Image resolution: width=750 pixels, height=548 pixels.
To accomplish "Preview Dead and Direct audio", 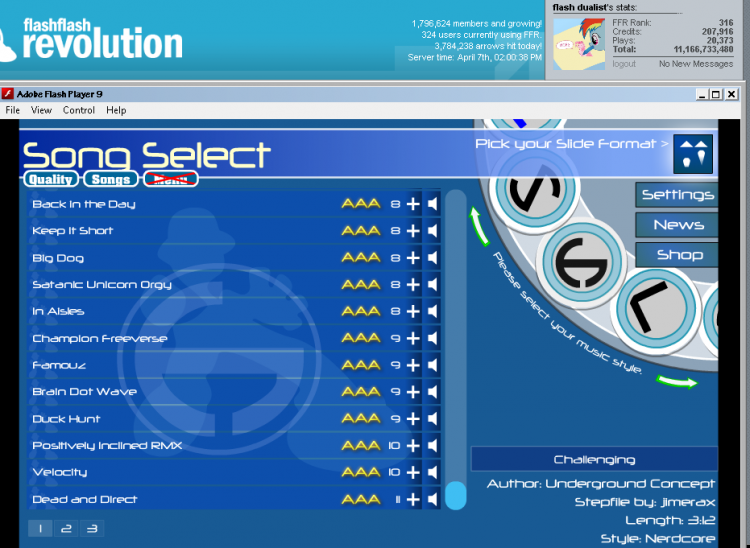I will [432, 499].
